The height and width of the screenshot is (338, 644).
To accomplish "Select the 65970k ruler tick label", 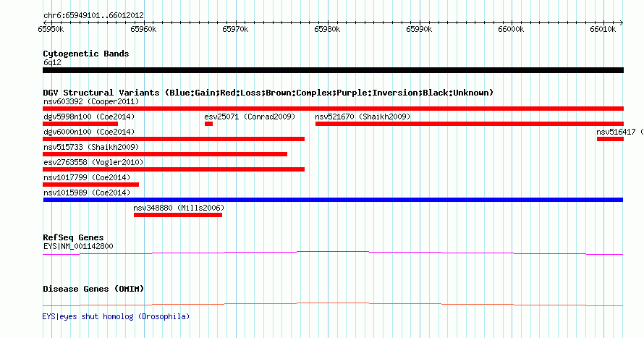I will 235,30.
